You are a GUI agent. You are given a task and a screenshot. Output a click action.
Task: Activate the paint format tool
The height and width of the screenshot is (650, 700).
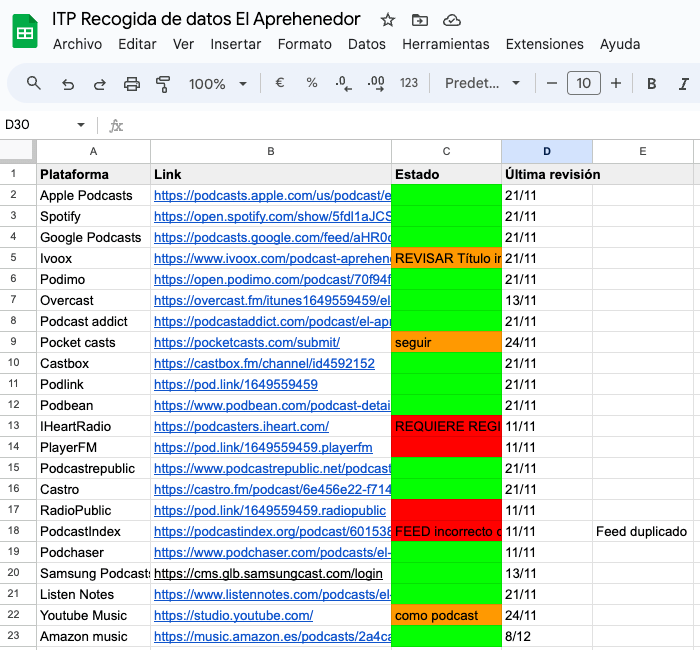pyautogui.click(x=163, y=83)
